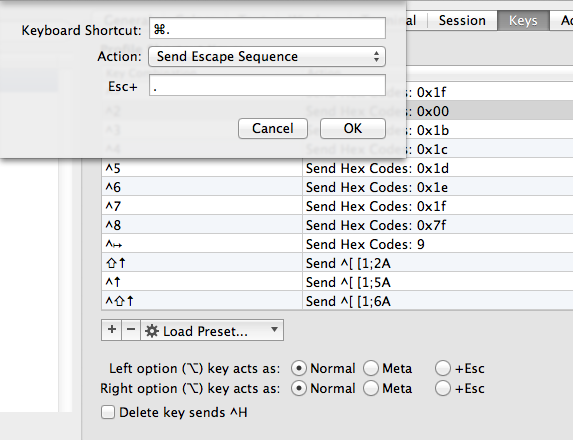
Task: Click the 0x1b hex code row
Action: (489, 130)
